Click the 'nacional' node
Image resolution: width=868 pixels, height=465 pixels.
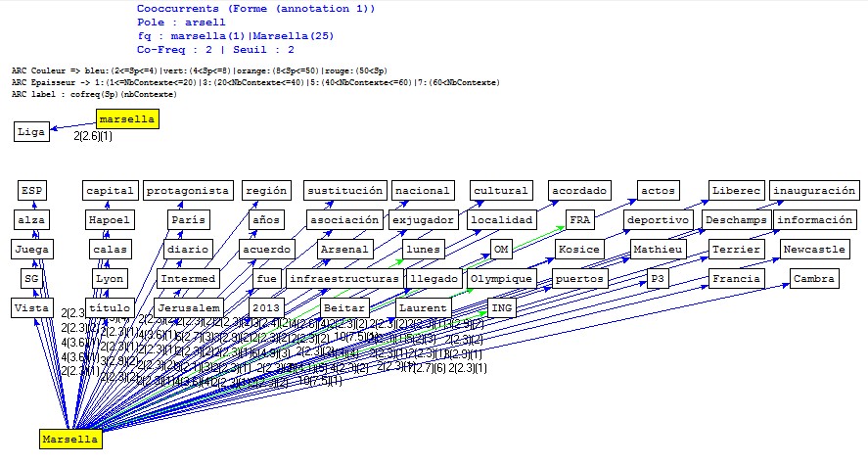click(423, 191)
